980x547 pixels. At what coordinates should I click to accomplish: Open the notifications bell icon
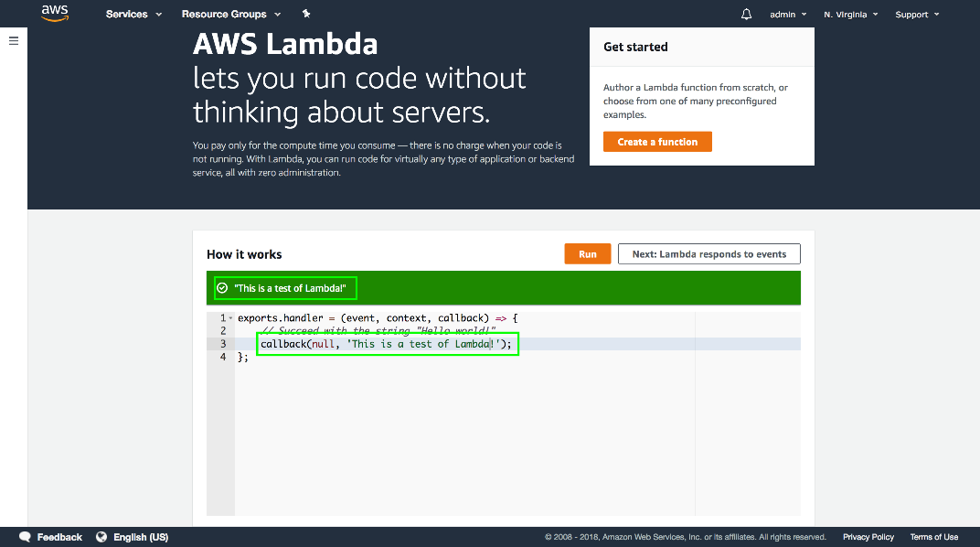[746, 15]
